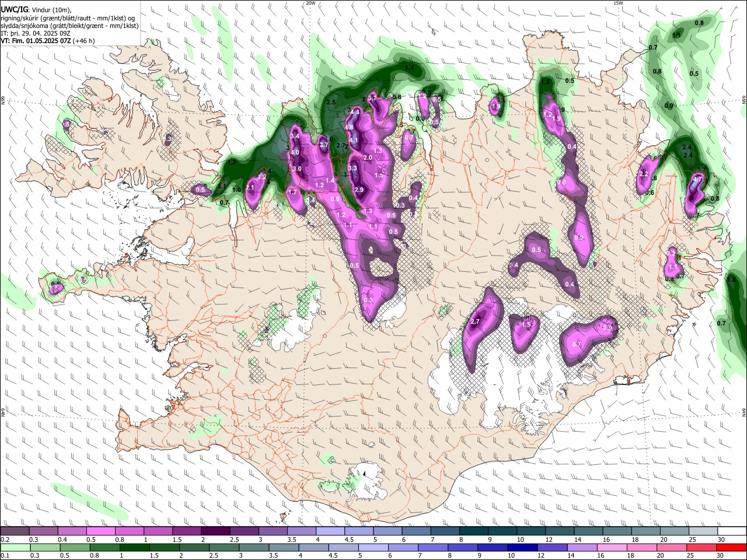Pick the grey-green 3–3.5 swatch in bottom legend
The image size is (747, 560).
tap(253, 547)
